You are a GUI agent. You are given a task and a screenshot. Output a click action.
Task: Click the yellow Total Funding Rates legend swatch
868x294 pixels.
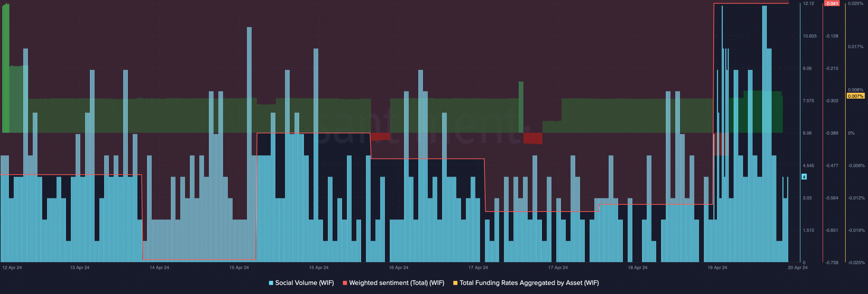click(455, 283)
